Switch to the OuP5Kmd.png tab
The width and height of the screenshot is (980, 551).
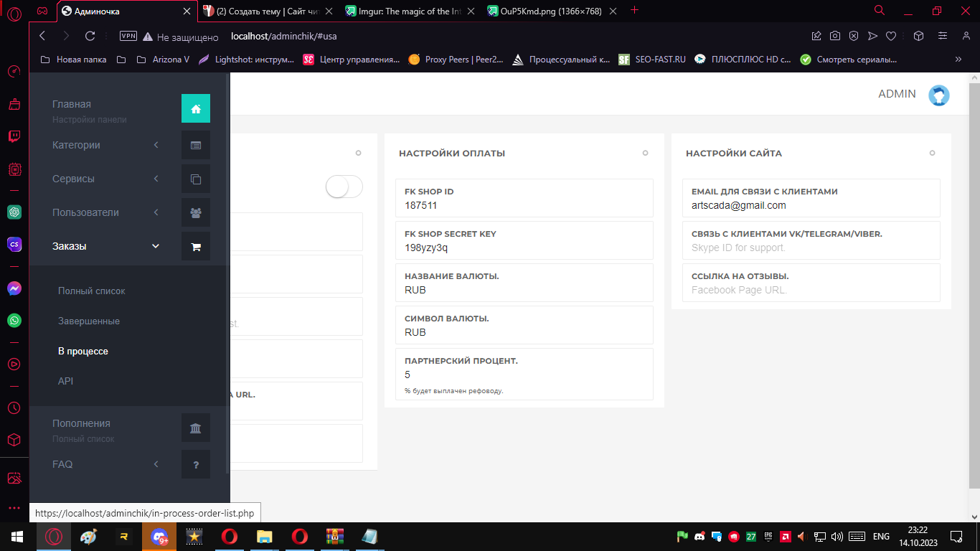(x=552, y=11)
